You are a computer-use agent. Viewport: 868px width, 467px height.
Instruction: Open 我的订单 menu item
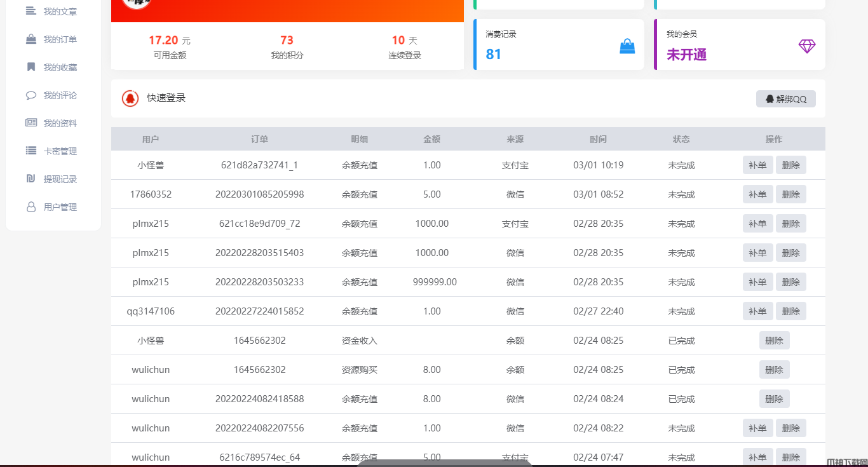click(60, 39)
